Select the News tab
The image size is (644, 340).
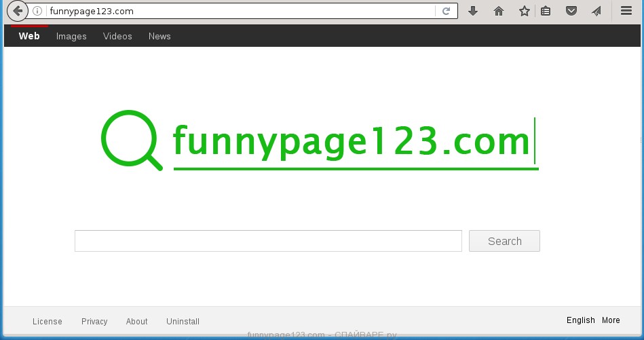(x=159, y=37)
